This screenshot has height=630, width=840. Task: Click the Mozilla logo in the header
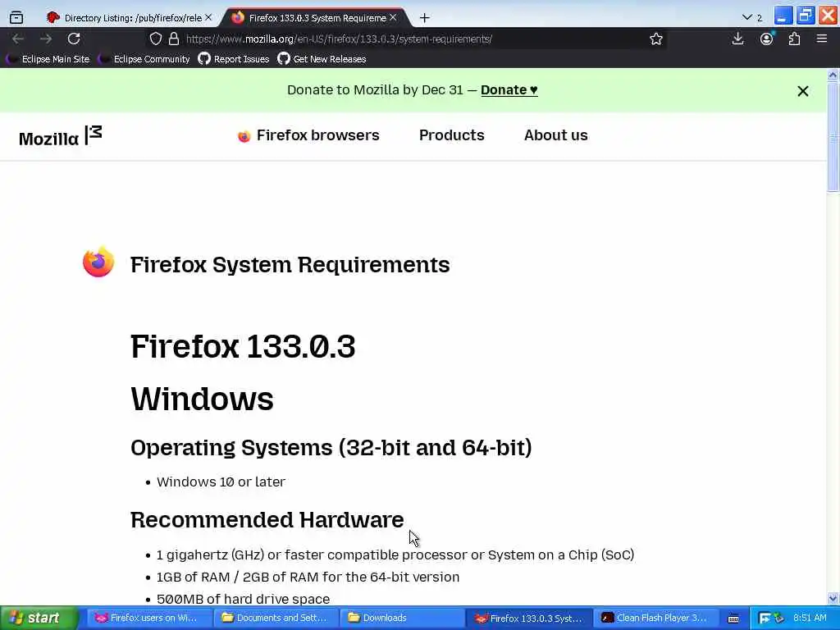coord(60,136)
